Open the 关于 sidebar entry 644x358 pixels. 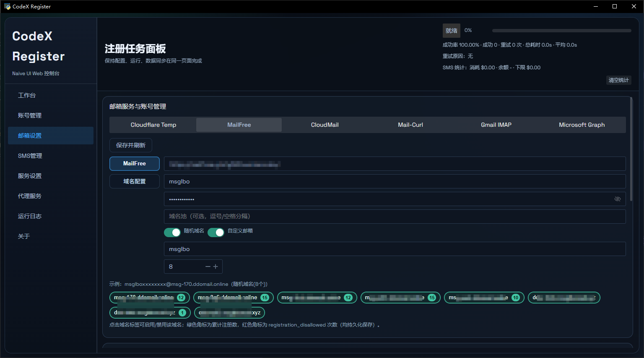click(x=51, y=236)
